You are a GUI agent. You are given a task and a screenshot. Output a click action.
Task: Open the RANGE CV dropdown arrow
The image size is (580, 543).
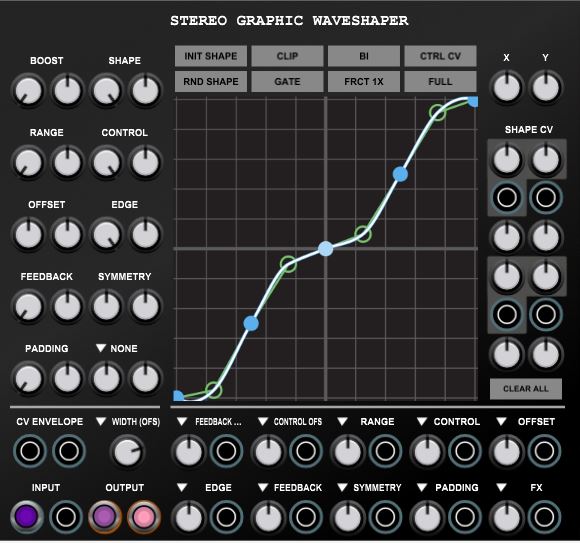342,422
